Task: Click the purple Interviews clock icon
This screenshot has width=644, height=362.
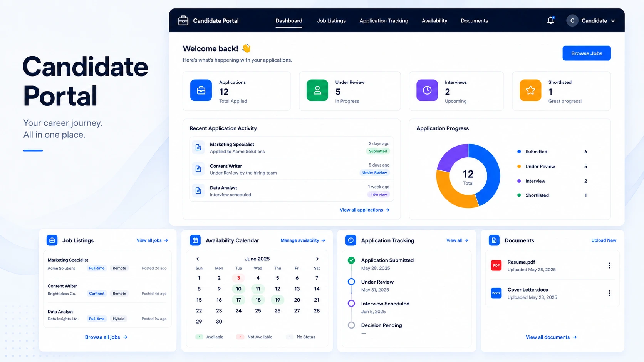Action: [x=427, y=90]
